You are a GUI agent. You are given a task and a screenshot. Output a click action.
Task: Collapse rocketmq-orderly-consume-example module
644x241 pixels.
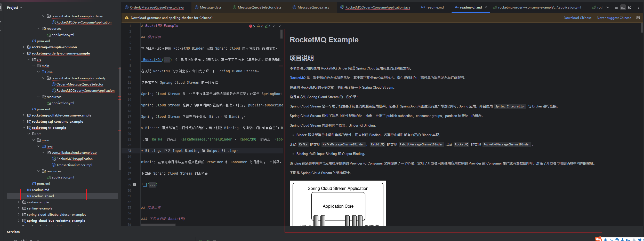point(24,53)
